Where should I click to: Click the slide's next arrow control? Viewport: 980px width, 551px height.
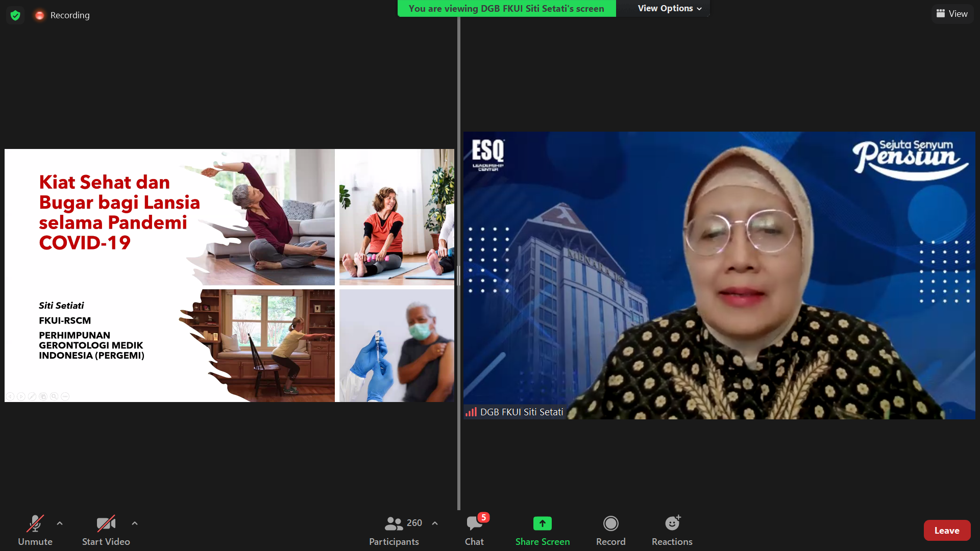coord(21,396)
